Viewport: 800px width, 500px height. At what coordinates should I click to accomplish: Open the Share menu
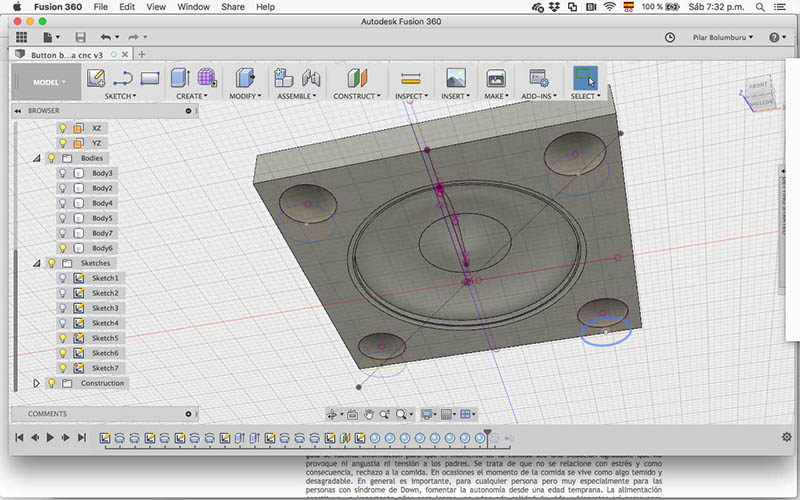coord(233,7)
